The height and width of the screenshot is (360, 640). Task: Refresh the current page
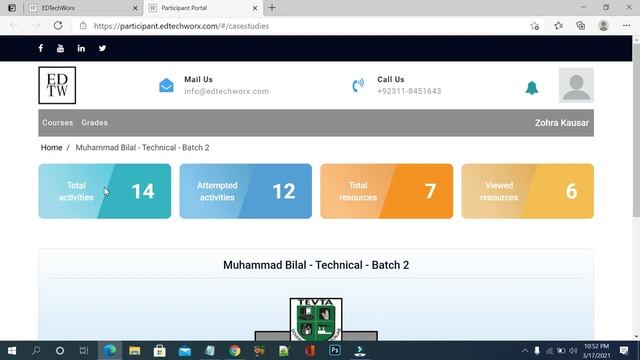point(58,26)
